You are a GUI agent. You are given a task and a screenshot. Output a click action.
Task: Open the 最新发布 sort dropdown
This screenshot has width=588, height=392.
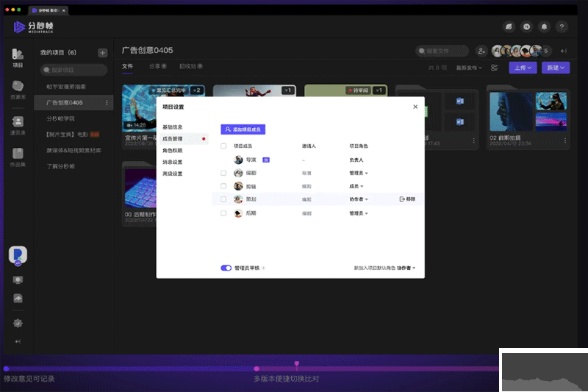tap(469, 68)
